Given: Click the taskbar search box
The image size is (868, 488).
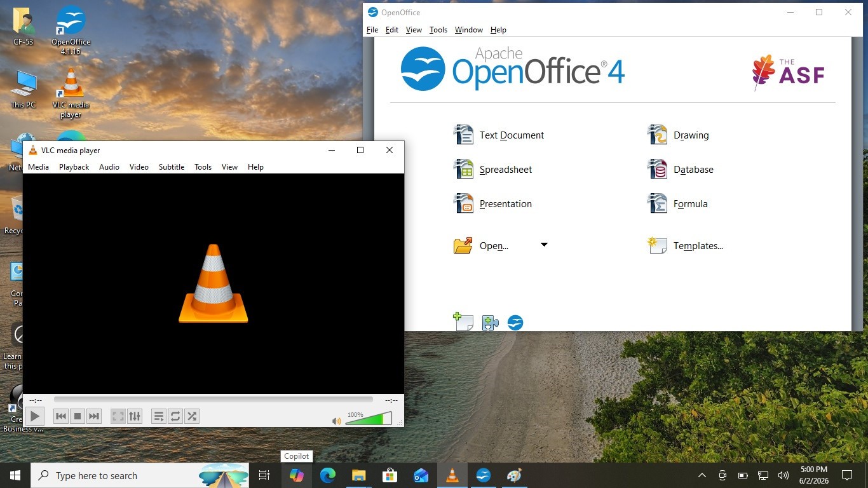Looking at the screenshot, I should click(x=141, y=475).
